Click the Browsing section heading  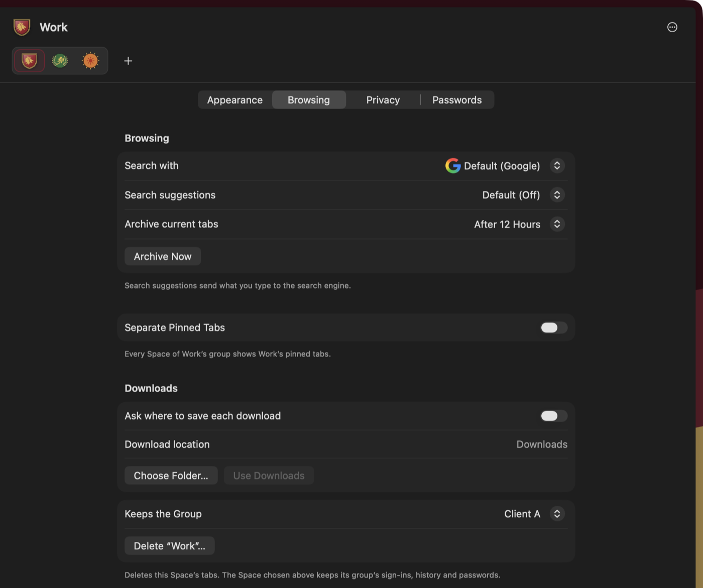[x=147, y=138]
